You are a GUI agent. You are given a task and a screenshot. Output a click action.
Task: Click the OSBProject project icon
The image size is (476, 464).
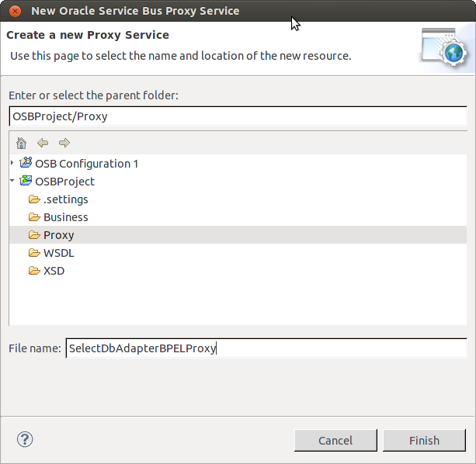pos(26,181)
